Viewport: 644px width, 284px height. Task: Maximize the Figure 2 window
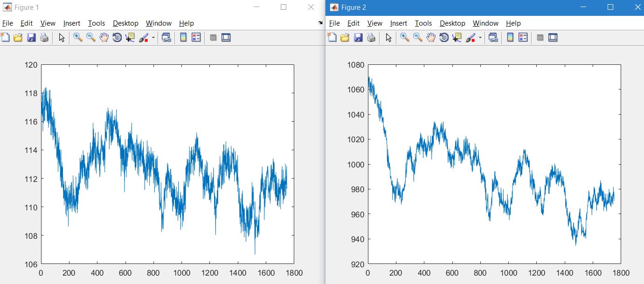(x=610, y=7)
